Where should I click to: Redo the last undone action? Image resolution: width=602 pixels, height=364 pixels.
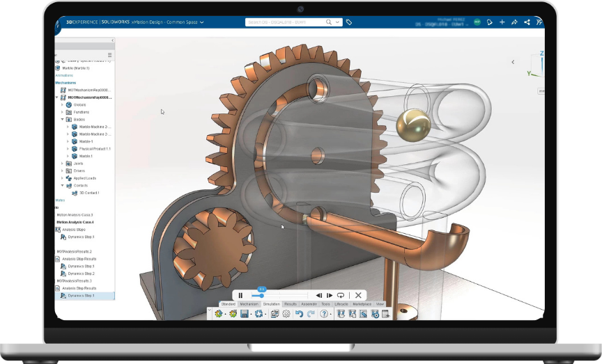pyautogui.click(x=311, y=313)
